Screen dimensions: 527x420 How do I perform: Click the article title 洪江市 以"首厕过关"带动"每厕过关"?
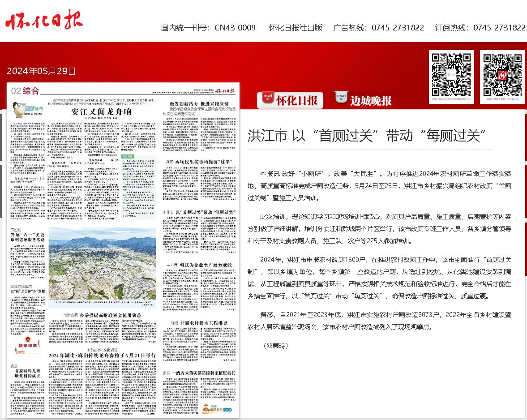tap(367, 136)
